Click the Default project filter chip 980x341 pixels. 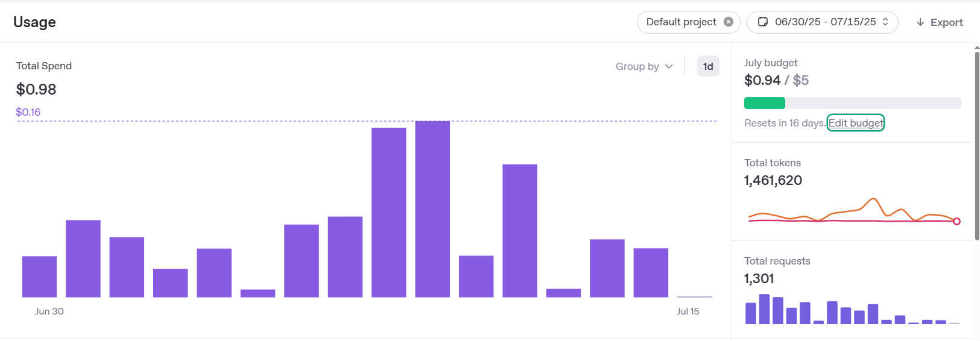pos(681,22)
